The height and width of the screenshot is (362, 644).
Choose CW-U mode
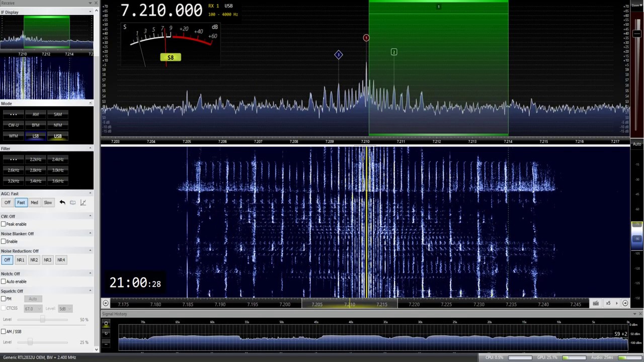13,125
